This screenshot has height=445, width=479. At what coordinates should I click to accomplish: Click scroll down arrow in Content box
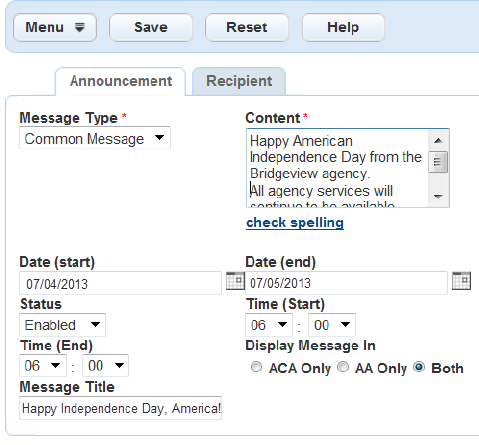coord(438,196)
